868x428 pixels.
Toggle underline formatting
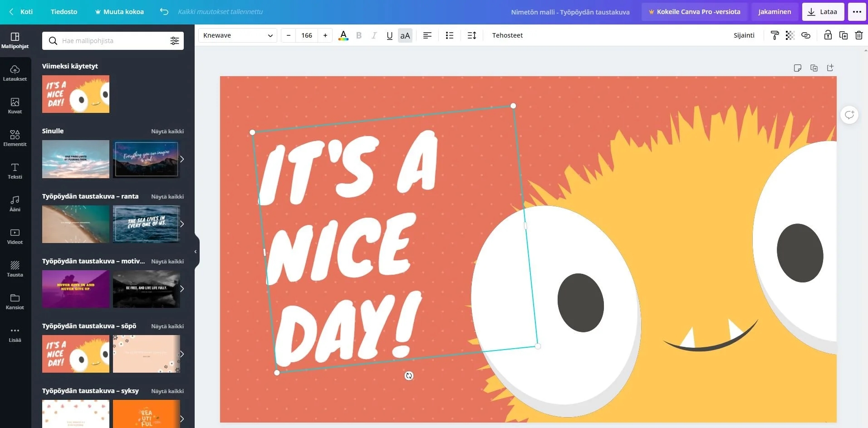pyautogui.click(x=389, y=35)
